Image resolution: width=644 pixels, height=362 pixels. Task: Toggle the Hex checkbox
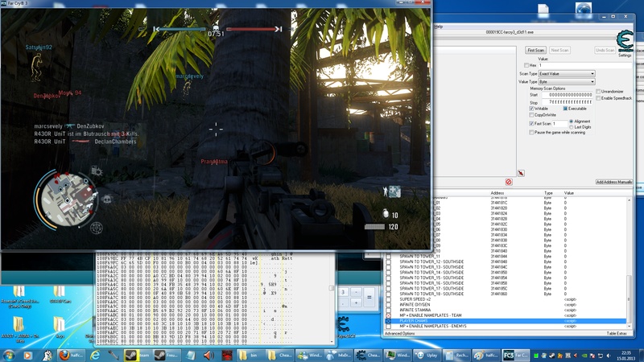click(x=526, y=65)
